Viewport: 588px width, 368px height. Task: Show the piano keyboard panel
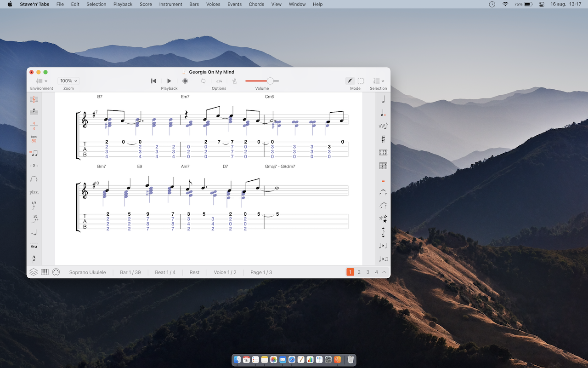coord(45,272)
